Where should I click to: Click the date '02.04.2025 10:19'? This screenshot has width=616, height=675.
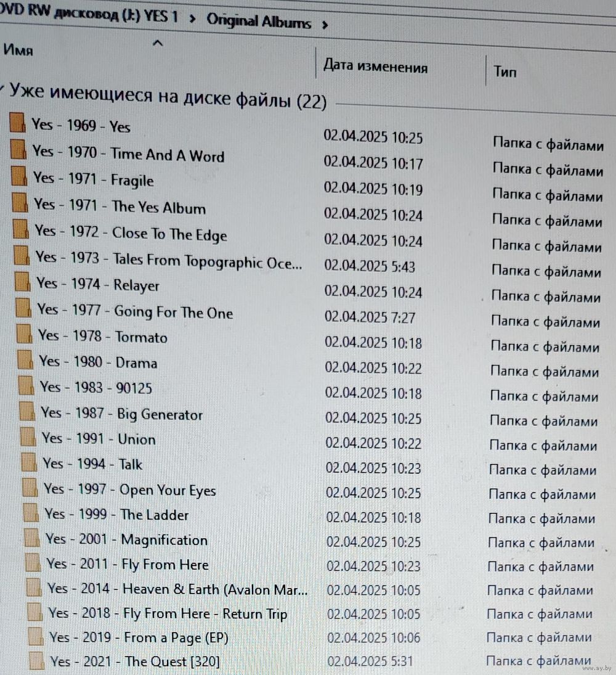tap(373, 189)
